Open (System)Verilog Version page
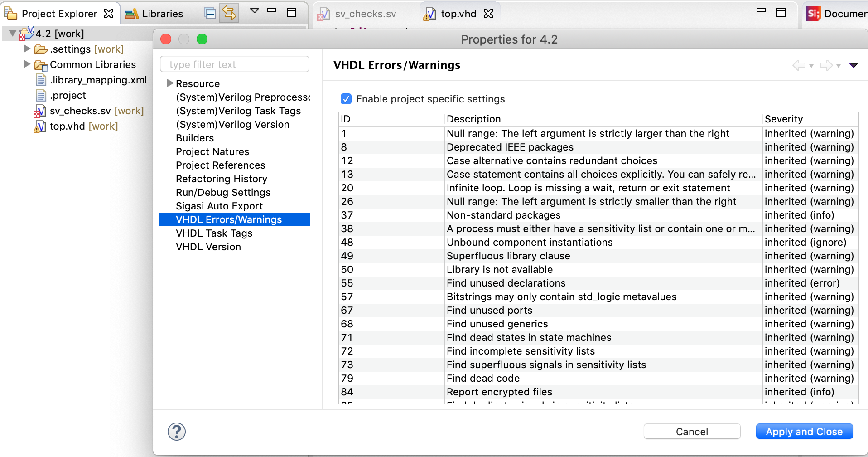The width and height of the screenshot is (868, 457). pyautogui.click(x=233, y=124)
